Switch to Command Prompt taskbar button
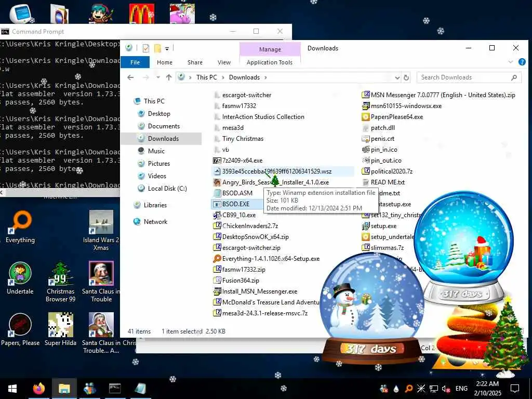532x399 pixels. (x=115, y=389)
